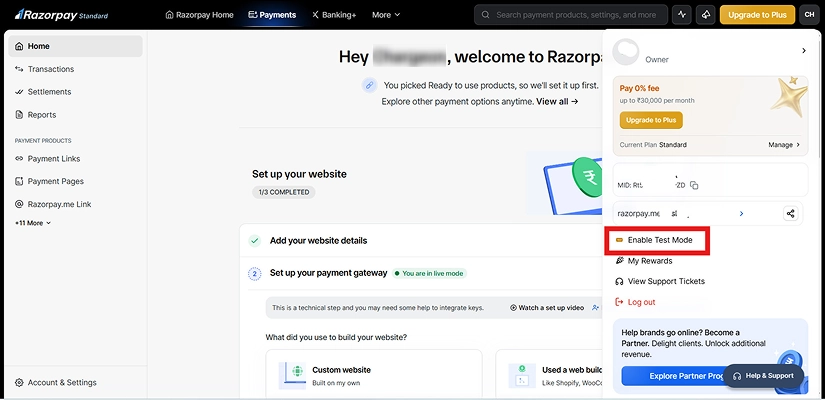Open My Rewards
This screenshot has width=825, height=400.
pyautogui.click(x=643, y=261)
